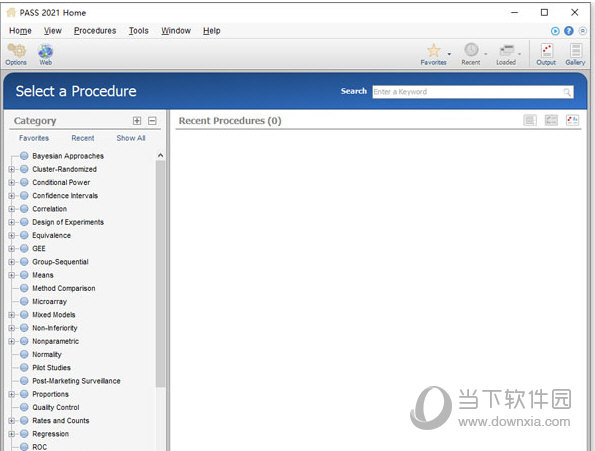Expand all categories with plus icon

click(x=137, y=121)
